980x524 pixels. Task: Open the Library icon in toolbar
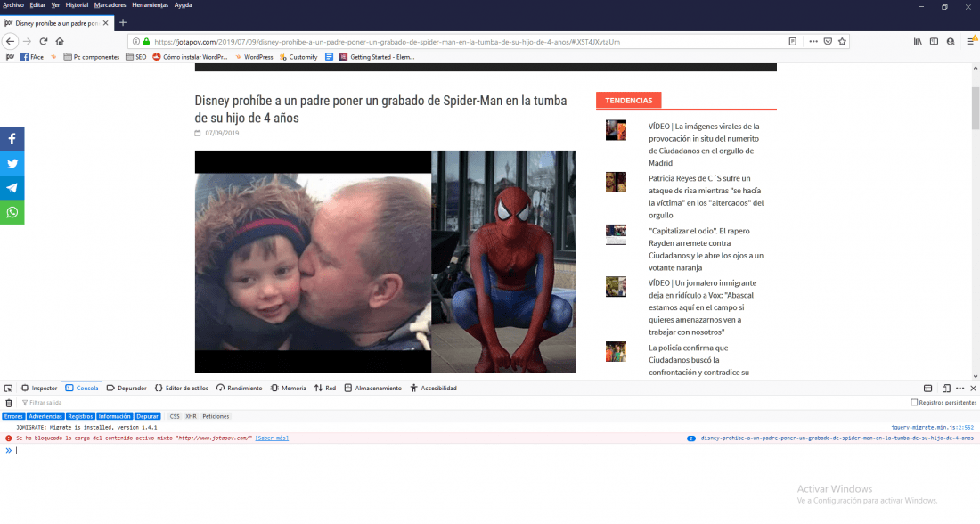(918, 41)
